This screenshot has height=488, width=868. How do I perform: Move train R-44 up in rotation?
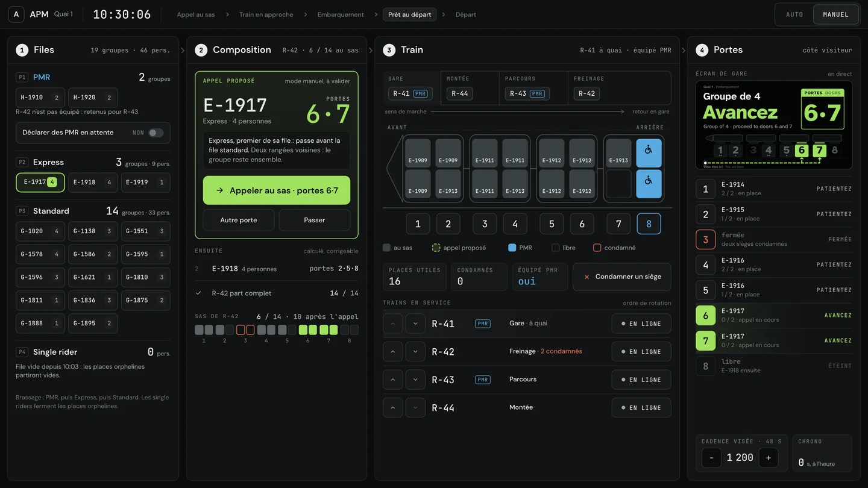click(392, 408)
